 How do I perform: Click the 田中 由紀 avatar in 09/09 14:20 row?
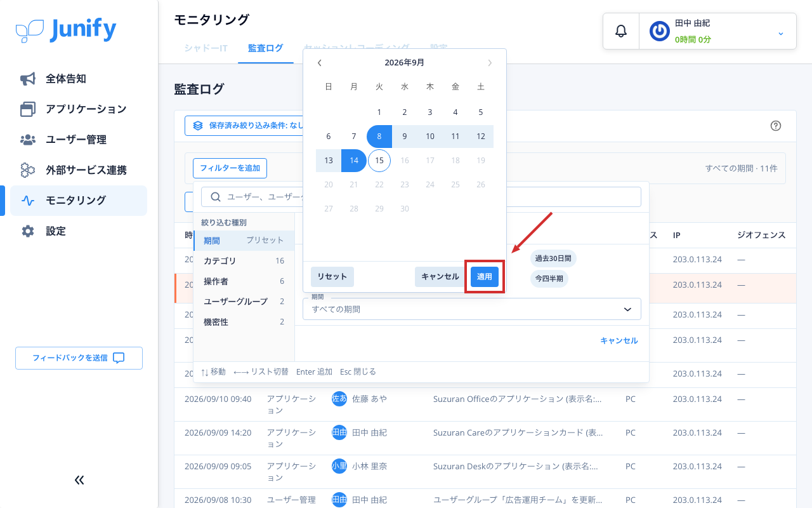[339, 432]
